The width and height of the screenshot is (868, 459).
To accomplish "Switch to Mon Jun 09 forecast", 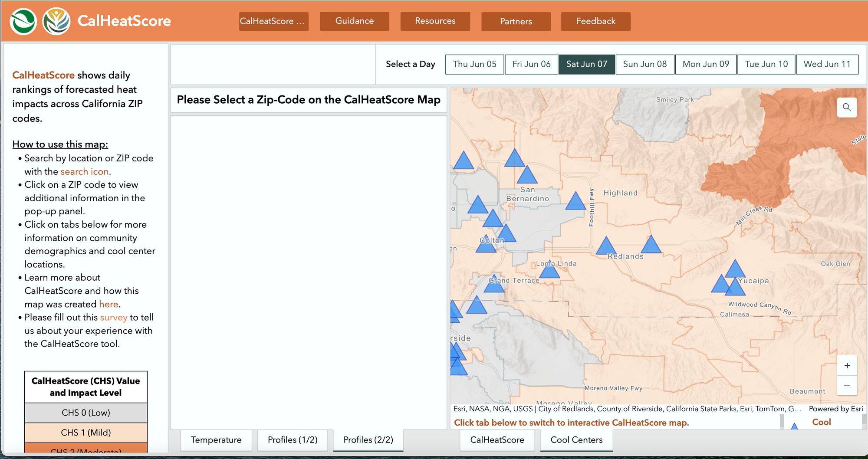I will 706,64.
